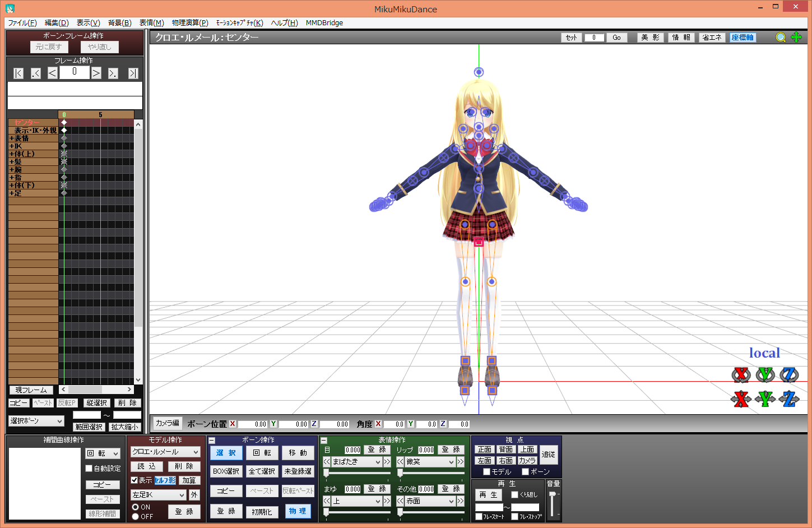The width and height of the screenshot is (812, 528).
Task: Select the IK ON radio button
Action: 135,507
